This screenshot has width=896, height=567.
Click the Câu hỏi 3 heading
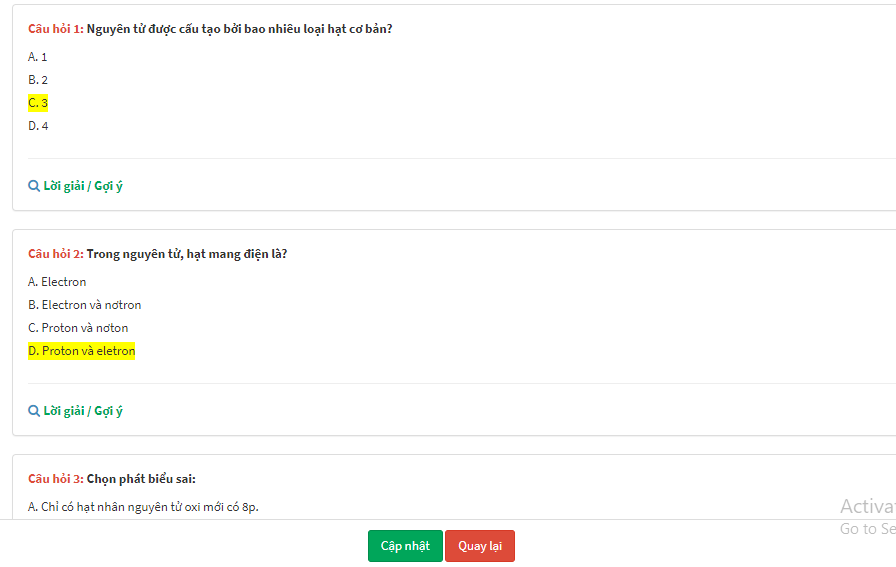pos(56,479)
